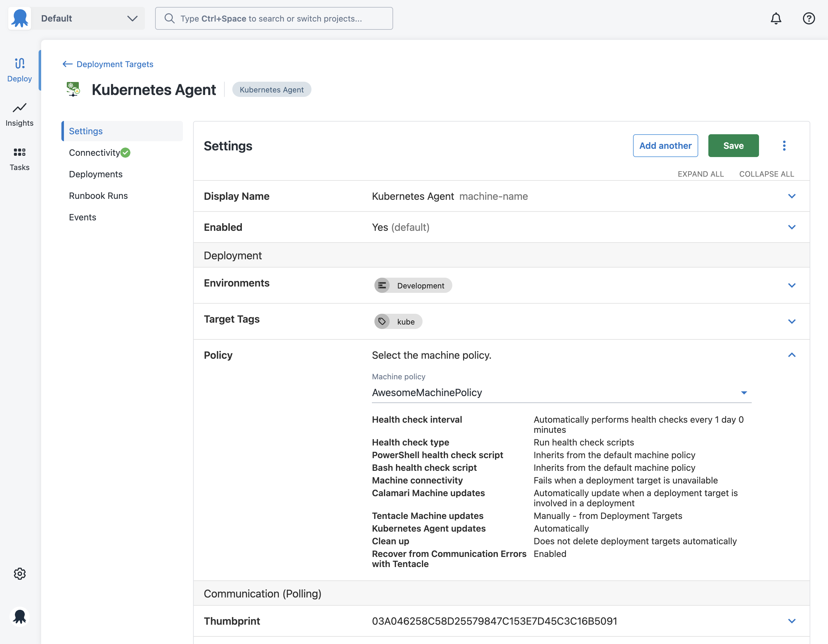Viewport: 828px width, 644px height.
Task: Open the configuration gear icon
Action: coord(20,574)
